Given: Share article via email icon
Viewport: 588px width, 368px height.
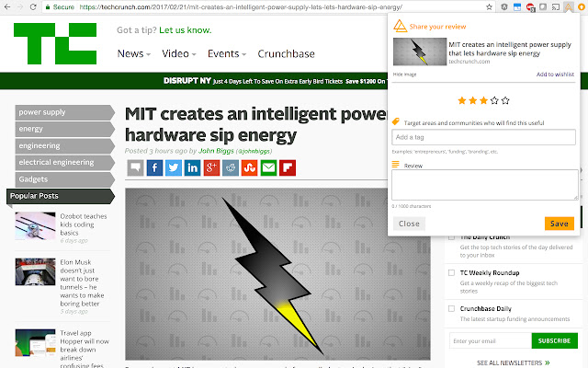Looking at the screenshot, I should 268,167.
